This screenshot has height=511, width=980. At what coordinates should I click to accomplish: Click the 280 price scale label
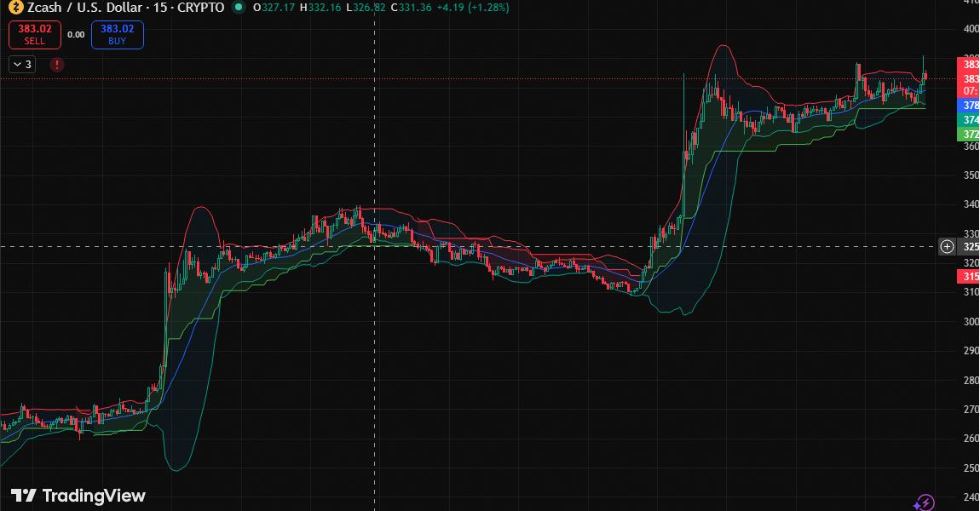coord(971,380)
